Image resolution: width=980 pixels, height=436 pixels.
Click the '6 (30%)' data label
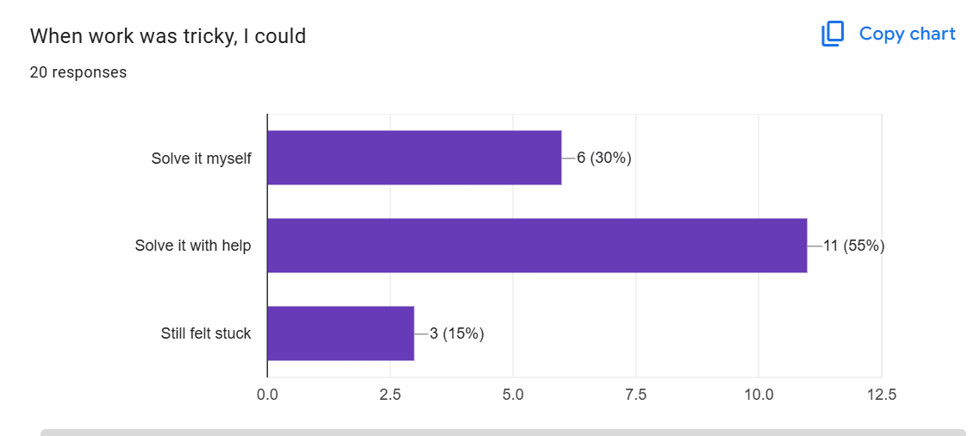click(x=604, y=158)
